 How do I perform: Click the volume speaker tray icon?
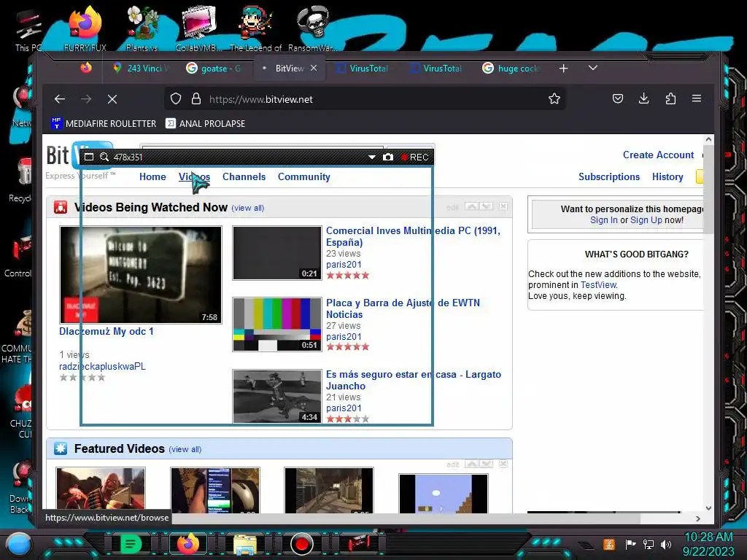pyautogui.click(x=666, y=544)
